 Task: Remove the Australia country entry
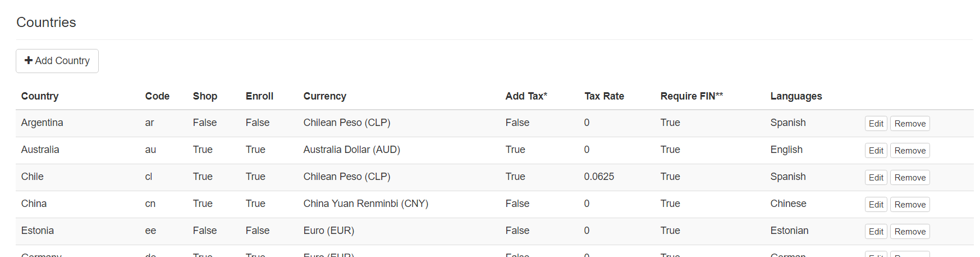click(x=910, y=151)
